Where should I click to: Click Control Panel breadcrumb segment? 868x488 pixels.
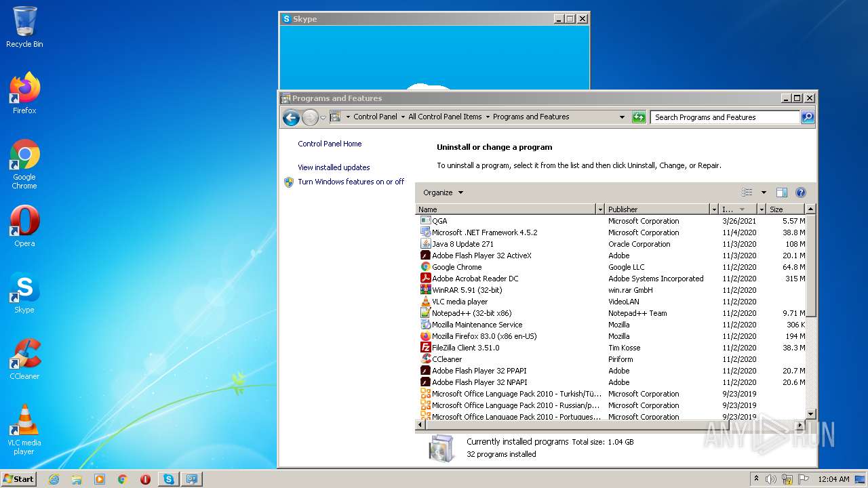click(375, 117)
